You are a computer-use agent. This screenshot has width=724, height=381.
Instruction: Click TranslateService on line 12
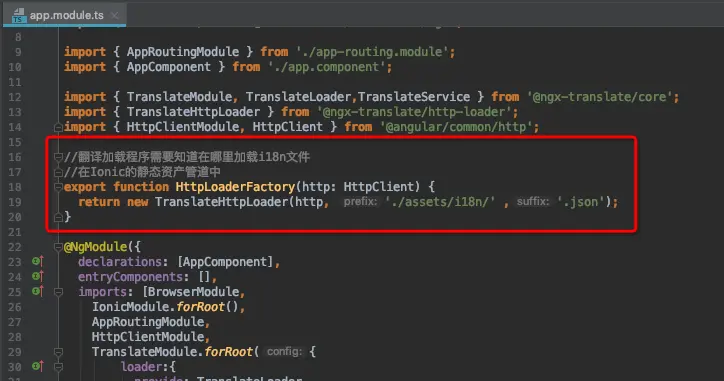tap(414, 97)
